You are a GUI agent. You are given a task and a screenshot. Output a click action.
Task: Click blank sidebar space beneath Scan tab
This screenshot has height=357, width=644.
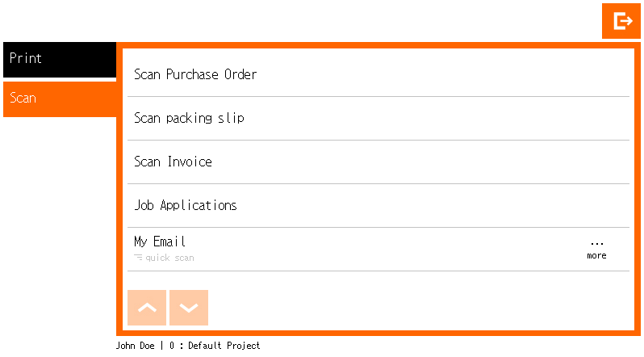click(60, 226)
